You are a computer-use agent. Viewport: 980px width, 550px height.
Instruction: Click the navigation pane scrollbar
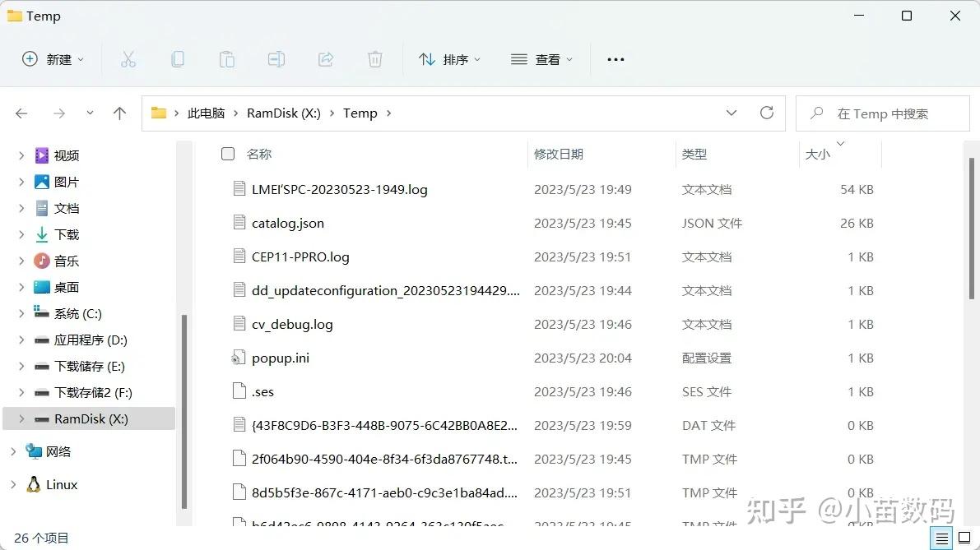coord(184,412)
